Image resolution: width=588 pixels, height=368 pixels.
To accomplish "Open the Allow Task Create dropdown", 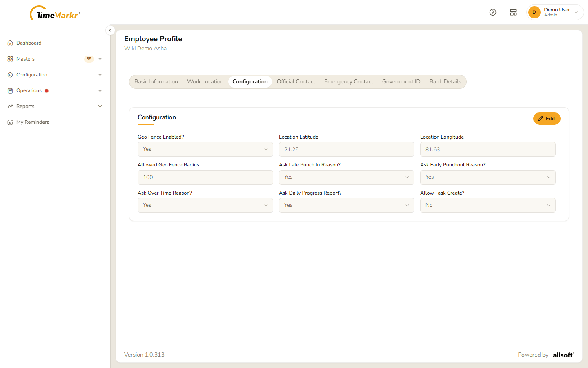I will coord(488,205).
